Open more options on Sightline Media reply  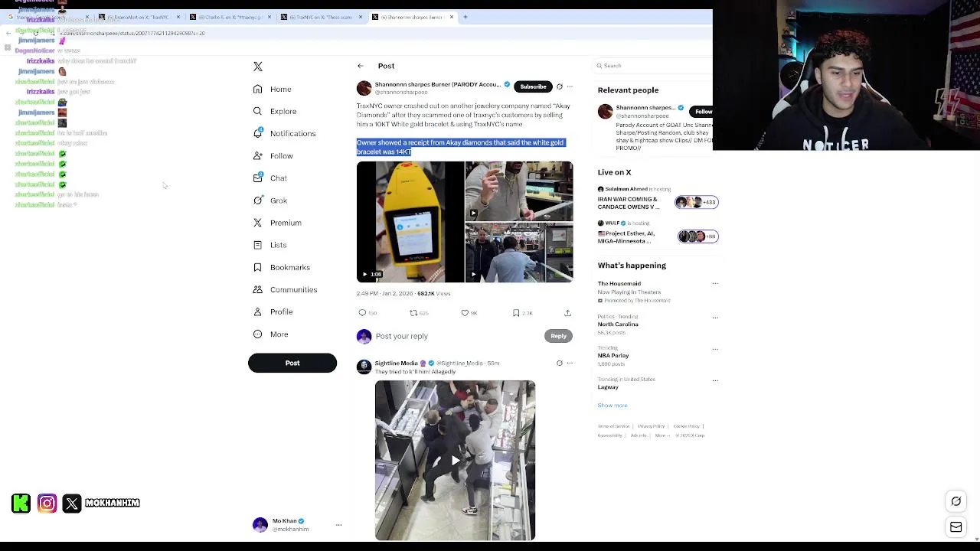click(x=570, y=364)
